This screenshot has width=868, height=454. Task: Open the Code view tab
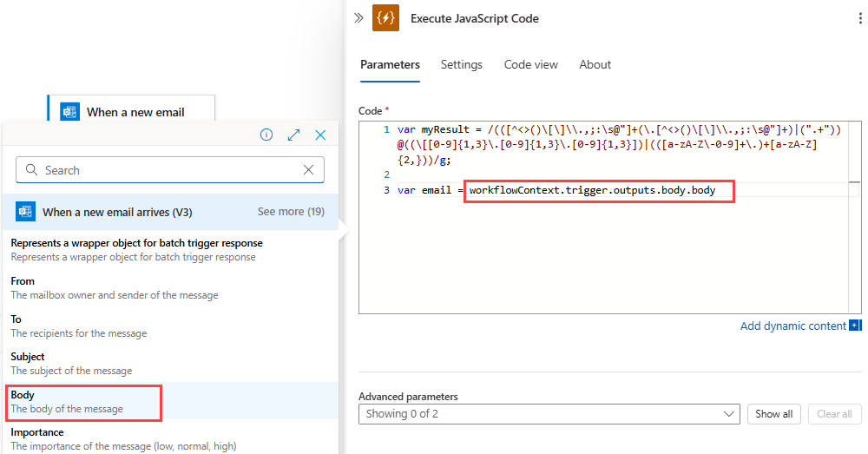point(530,65)
